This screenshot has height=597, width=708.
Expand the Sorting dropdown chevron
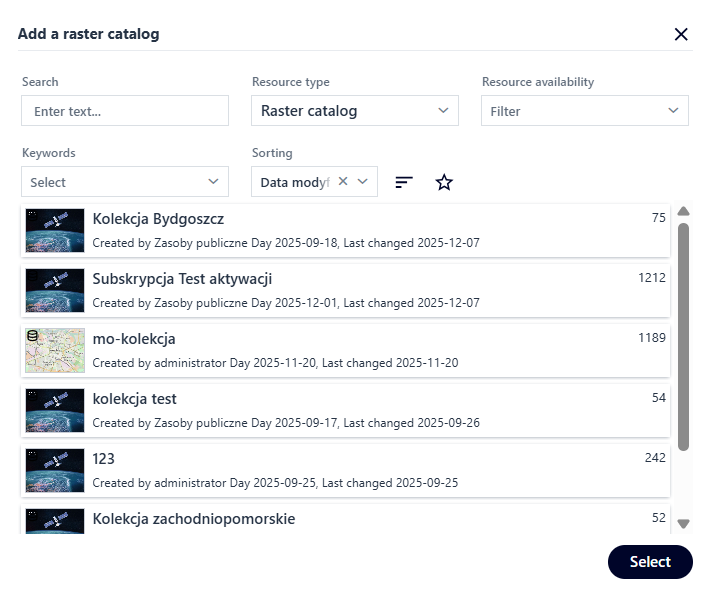363,182
